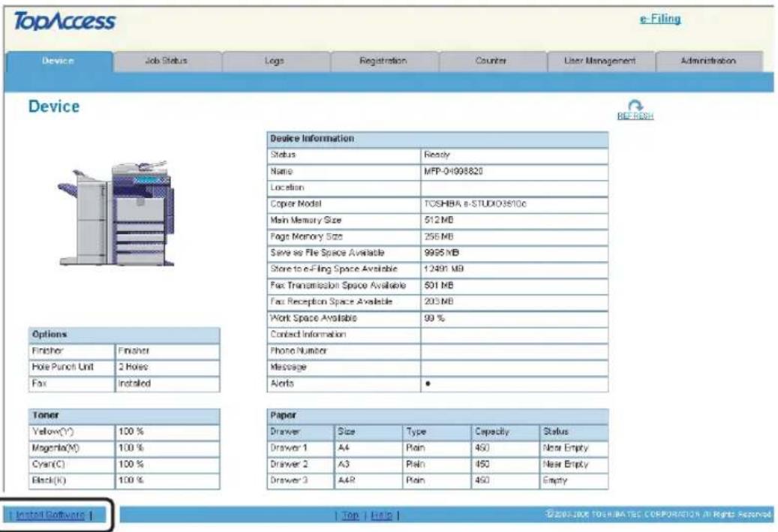The width and height of the screenshot is (778, 532).
Task: Click the Hole Punch Unit value 2 Holes
Action: click(133, 367)
